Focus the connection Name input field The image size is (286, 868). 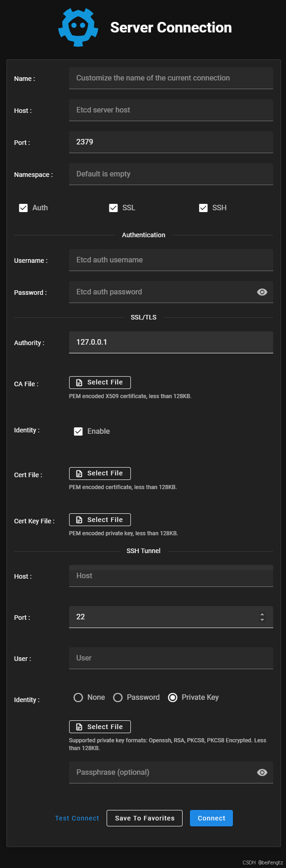171,78
